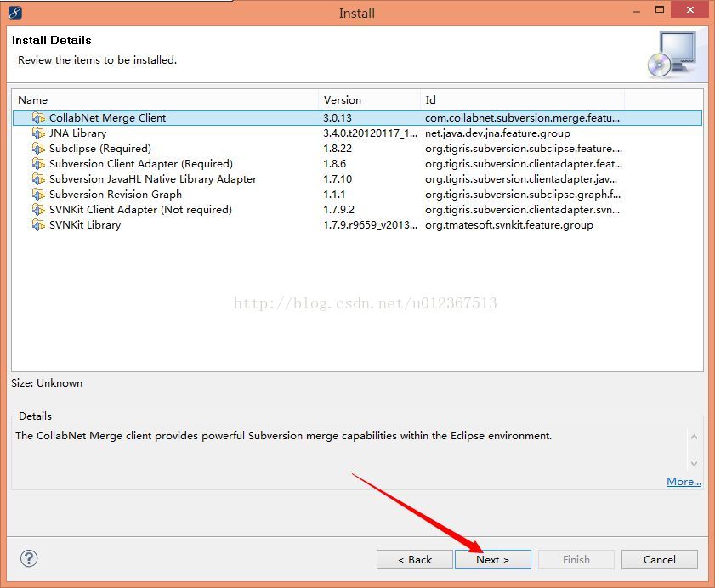The image size is (715, 588).
Task: Select Subversion Client Adapter (Required) row
Action: click(357, 164)
